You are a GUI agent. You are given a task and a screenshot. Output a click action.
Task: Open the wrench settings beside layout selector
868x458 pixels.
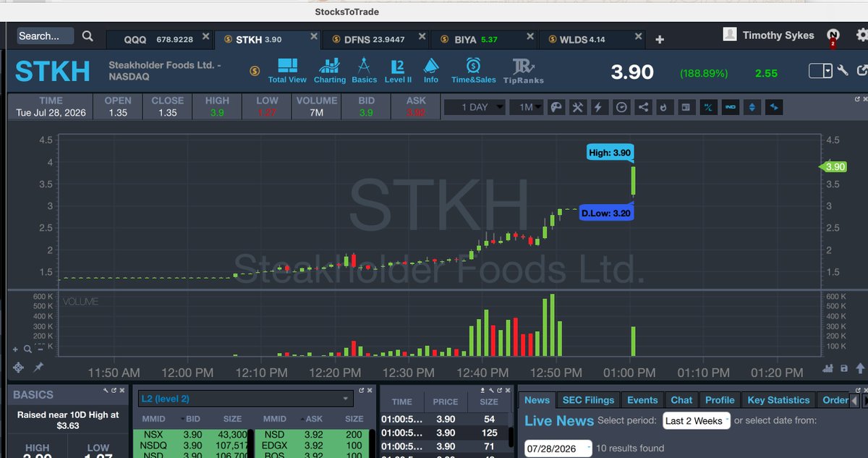pos(843,70)
